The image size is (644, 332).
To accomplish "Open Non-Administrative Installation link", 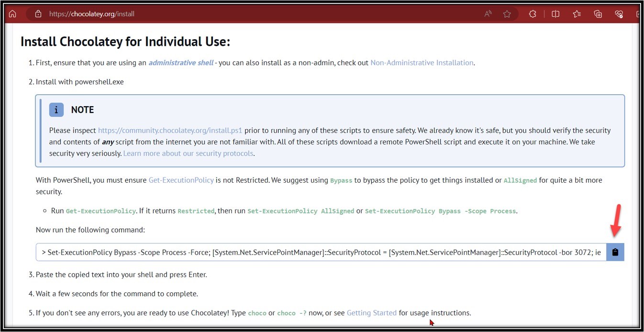I will coord(422,63).
